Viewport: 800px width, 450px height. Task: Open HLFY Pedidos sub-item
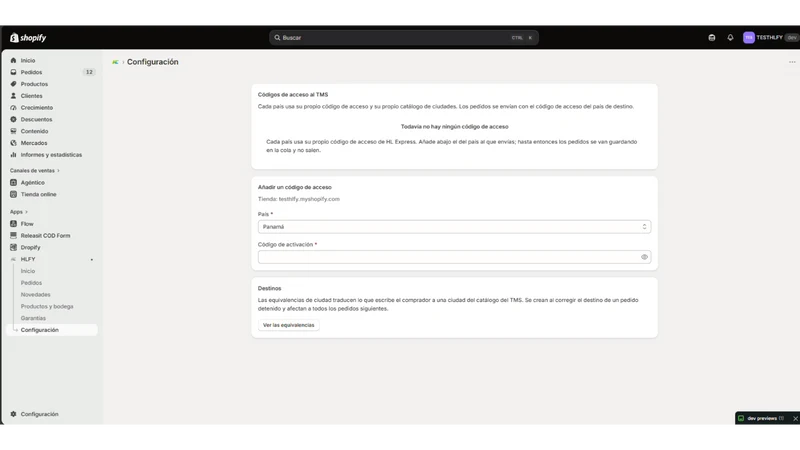point(31,283)
